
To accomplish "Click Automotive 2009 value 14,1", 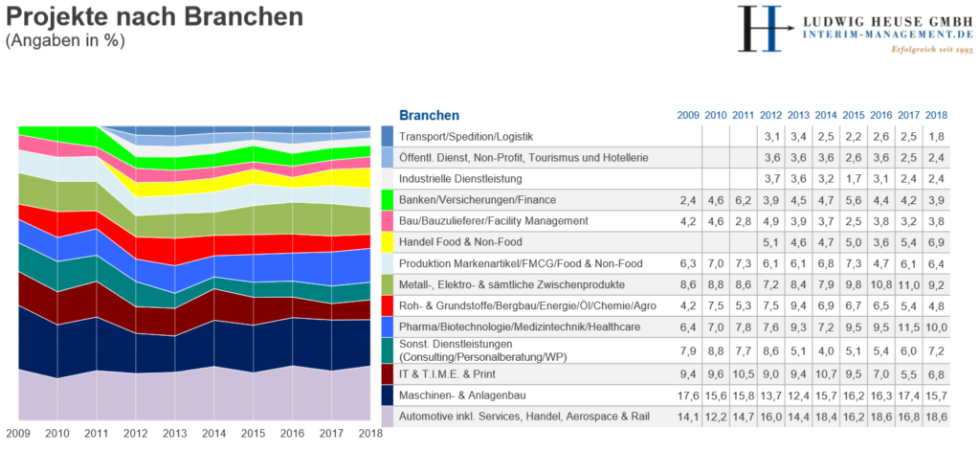I will tap(687, 417).
